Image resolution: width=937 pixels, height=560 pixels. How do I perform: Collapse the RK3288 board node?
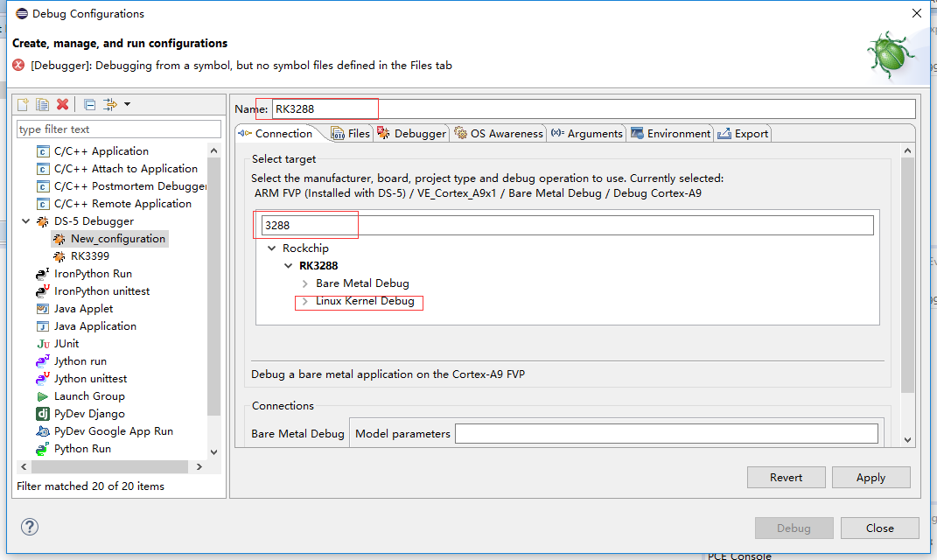288,265
